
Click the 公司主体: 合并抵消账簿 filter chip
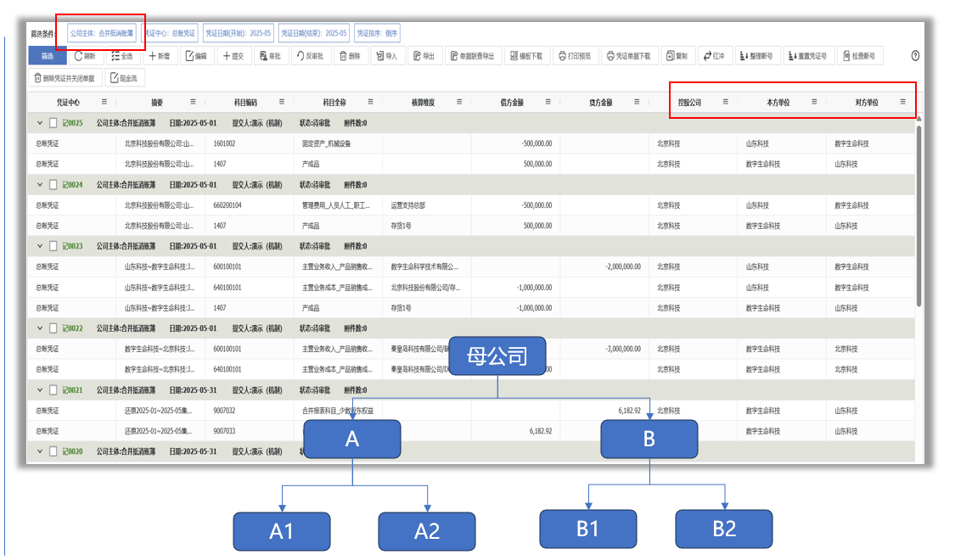pyautogui.click(x=101, y=33)
